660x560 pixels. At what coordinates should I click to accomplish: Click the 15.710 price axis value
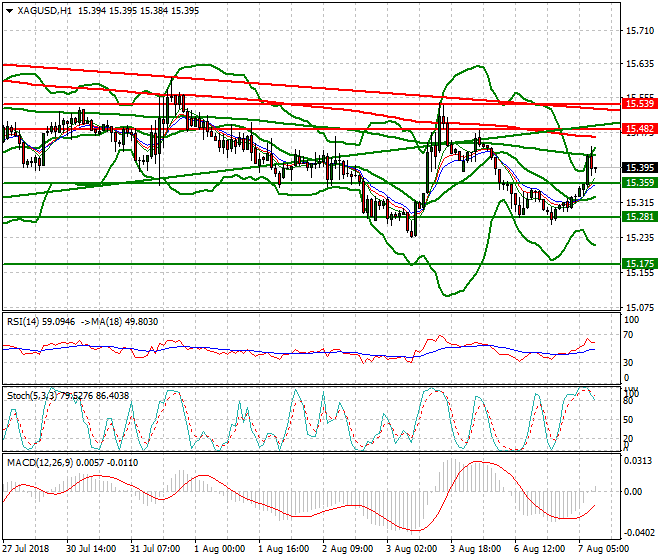[640, 31]
